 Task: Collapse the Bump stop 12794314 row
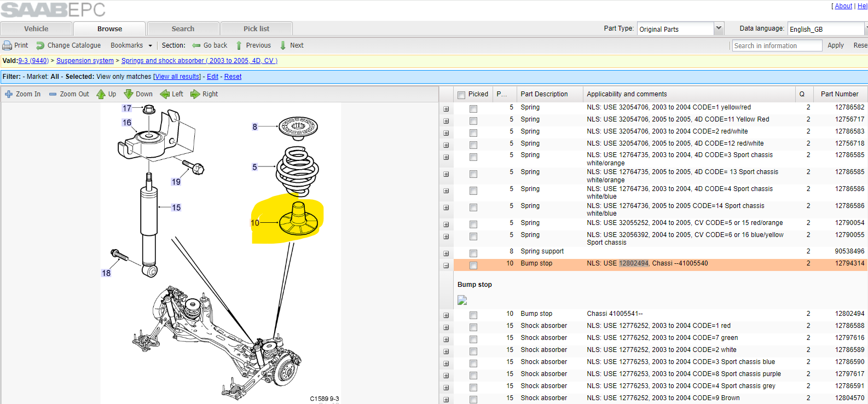446,265
